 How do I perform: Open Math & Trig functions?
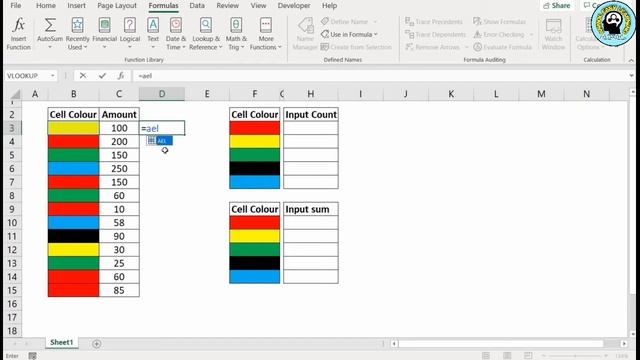[x=236, y=34]
